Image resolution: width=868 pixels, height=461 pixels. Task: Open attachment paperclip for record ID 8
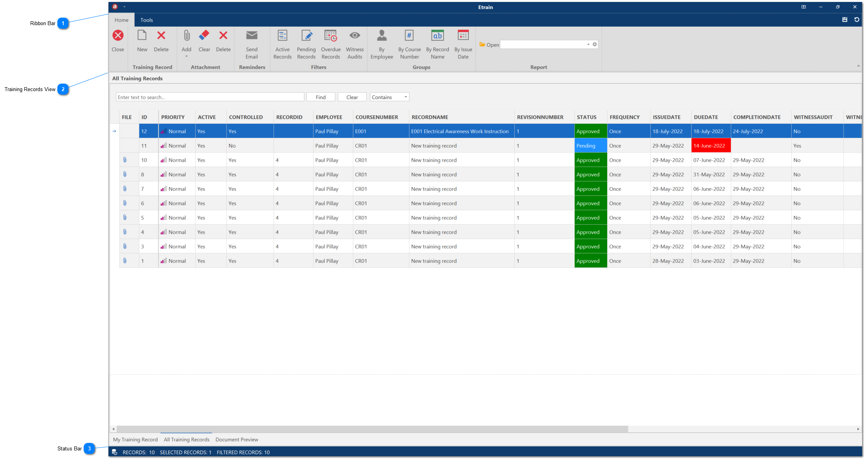click(125, 174)
